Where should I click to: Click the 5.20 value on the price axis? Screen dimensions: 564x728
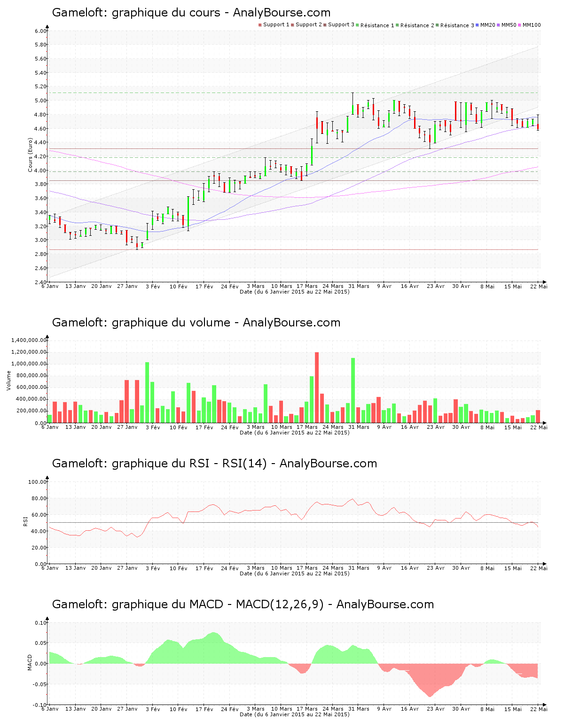coord(41,87)
